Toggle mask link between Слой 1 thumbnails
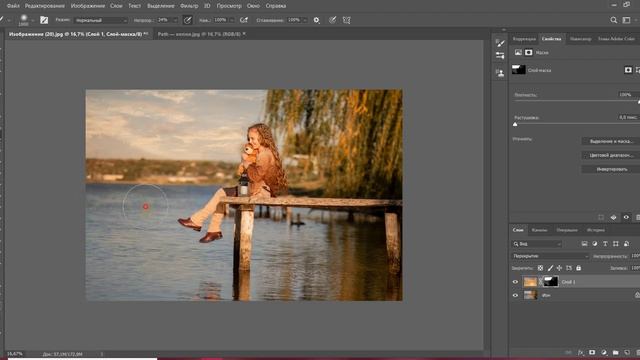The height and width of the screenshot is (360, 640). [x=541, y=282]
